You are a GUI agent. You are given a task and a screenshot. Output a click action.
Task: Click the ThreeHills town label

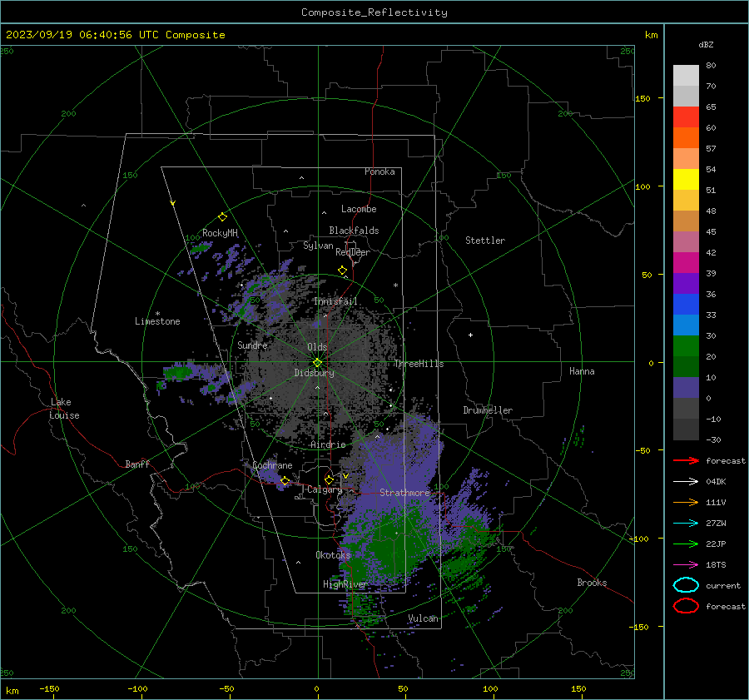point(419,364)
